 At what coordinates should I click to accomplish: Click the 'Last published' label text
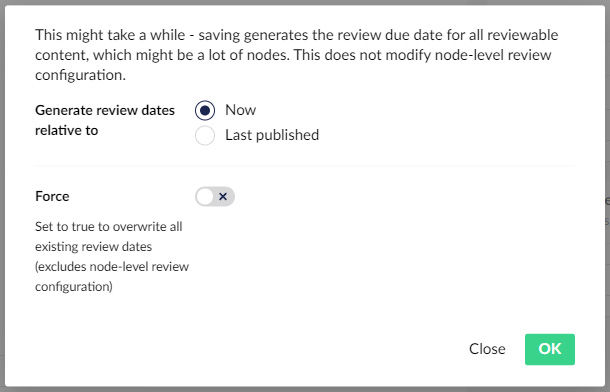coord(272,135)
